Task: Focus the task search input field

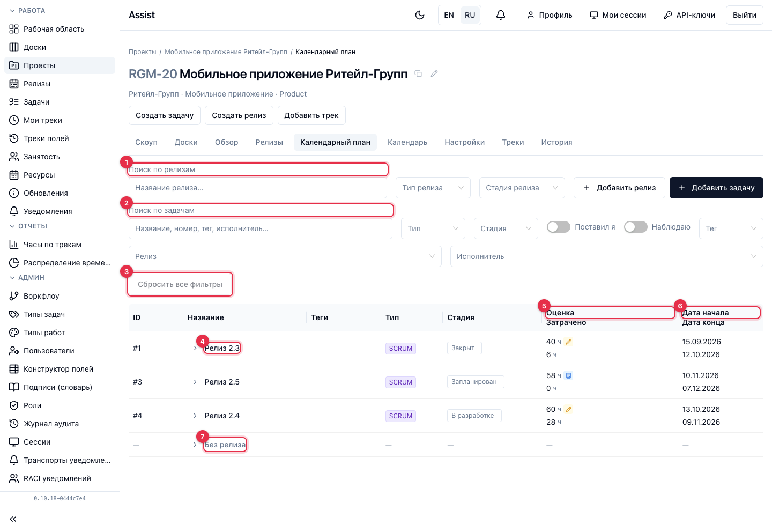Action: [x=261, y=228]
